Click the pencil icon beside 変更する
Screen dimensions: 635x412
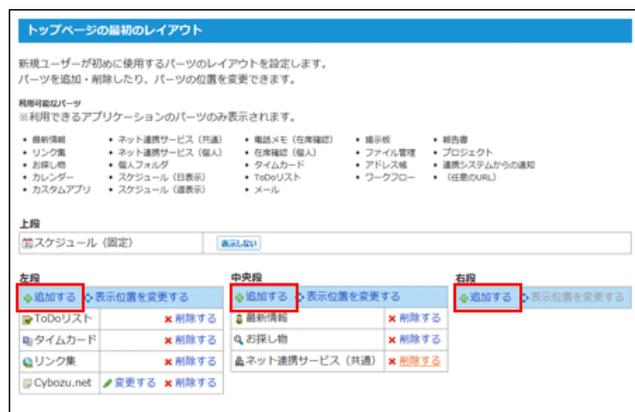coord(107,383)
